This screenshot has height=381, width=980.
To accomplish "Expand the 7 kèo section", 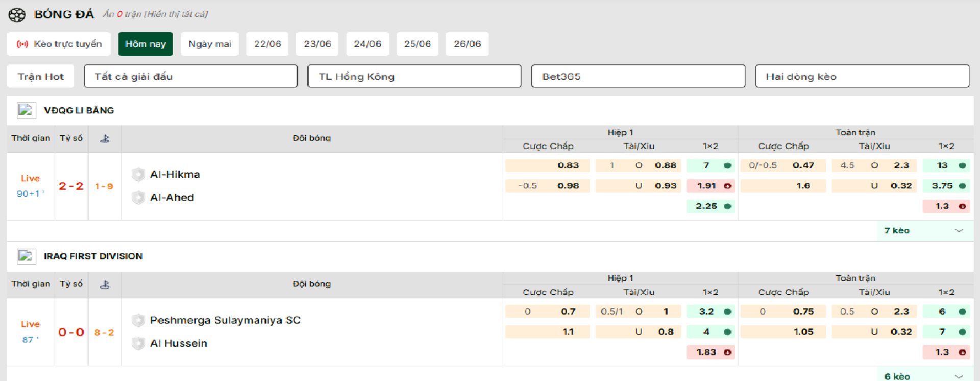I will 924,231.
